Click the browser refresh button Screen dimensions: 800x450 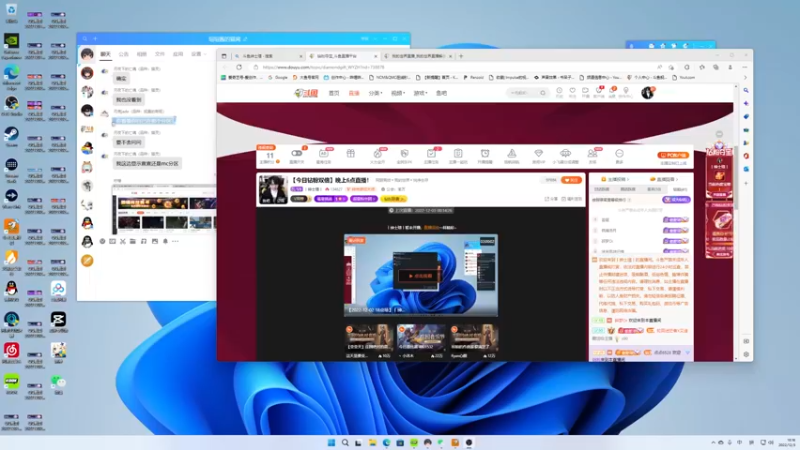(239, 67)
